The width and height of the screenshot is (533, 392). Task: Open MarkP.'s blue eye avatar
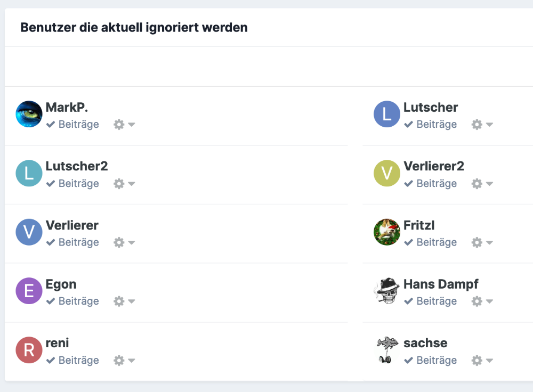tap(29, 114)
